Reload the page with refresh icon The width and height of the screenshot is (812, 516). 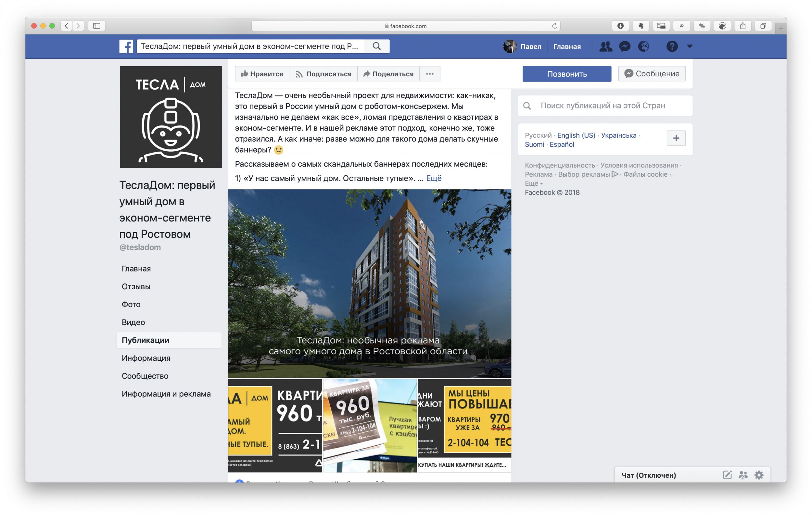(x=554, y=26)
